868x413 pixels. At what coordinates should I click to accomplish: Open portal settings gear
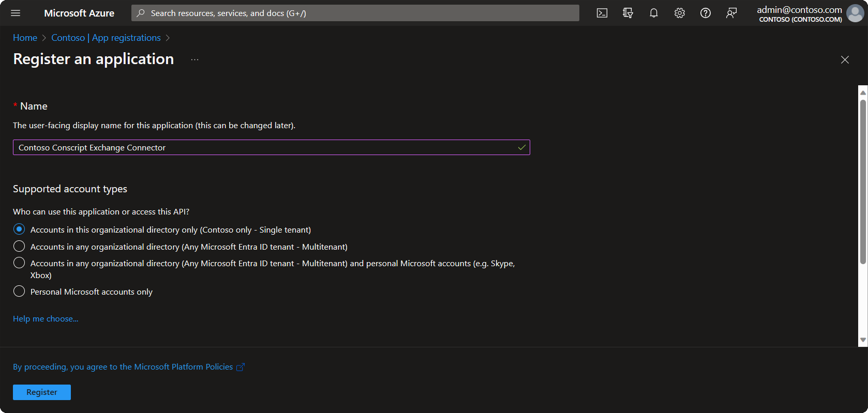coord(680,13)
